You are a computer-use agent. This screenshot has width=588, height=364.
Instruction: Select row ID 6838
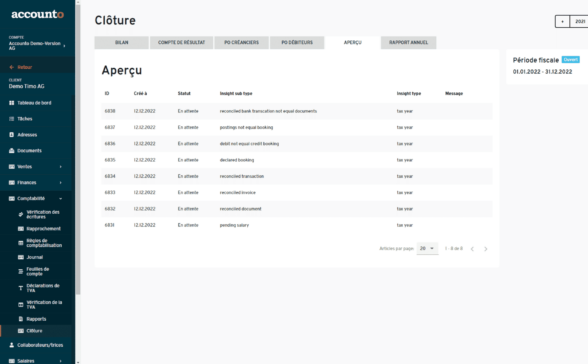point(297,111)
